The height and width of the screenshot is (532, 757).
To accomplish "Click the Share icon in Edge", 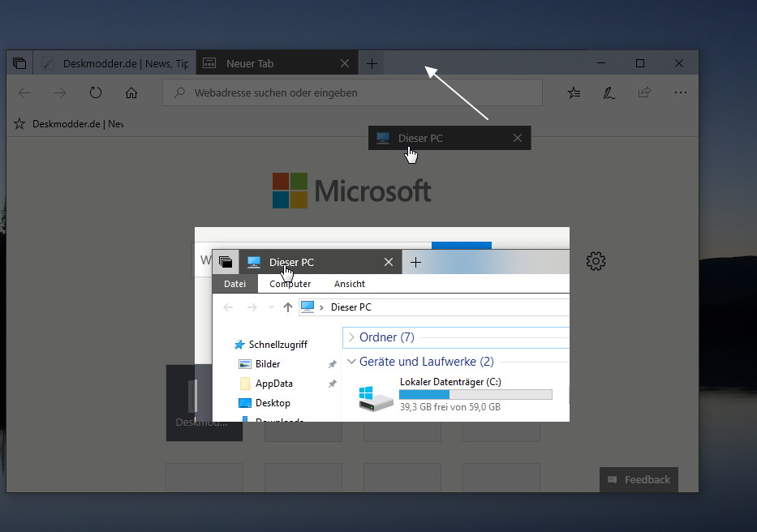I will point(644,92).
